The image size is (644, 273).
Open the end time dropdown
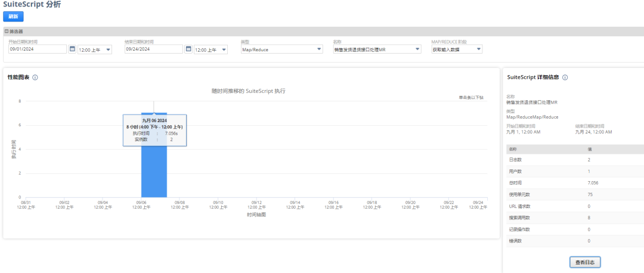pyautogui.click(x=210, y=49)
